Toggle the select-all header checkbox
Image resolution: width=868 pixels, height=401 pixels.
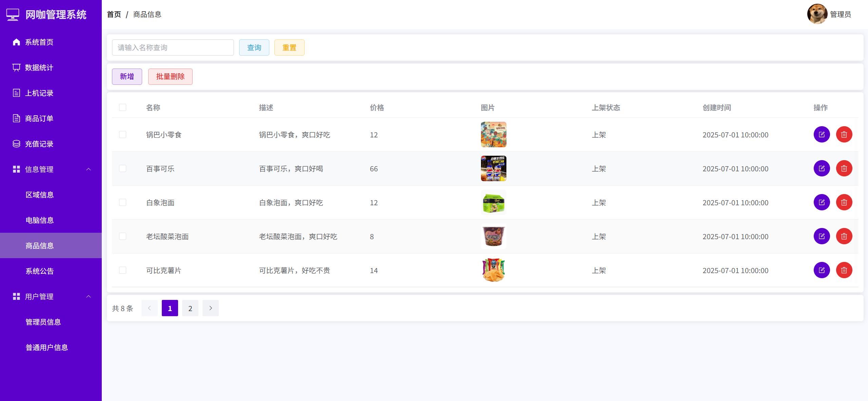click(x=122, y=108)
